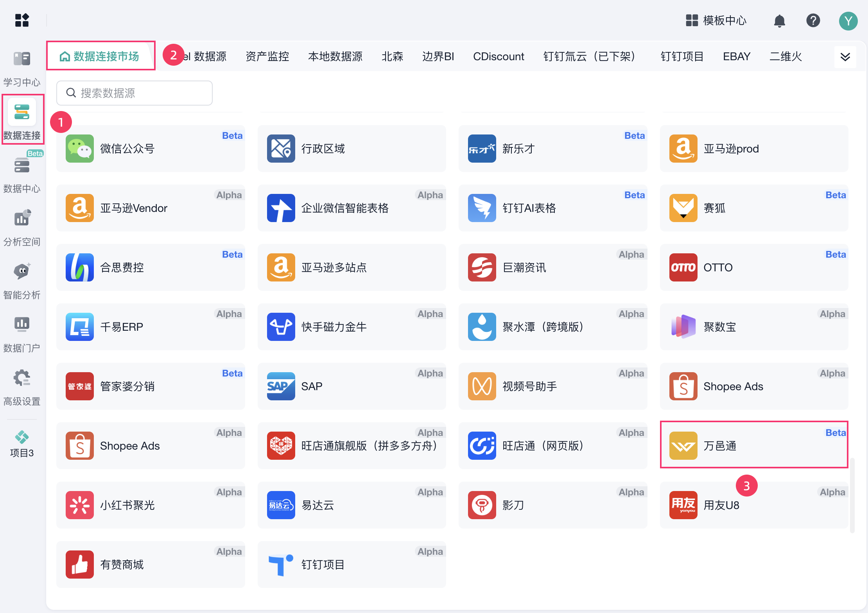Viewport: 868px width, 613px height.
Task: Switch to EBAY tab
Action: (737, 56)
